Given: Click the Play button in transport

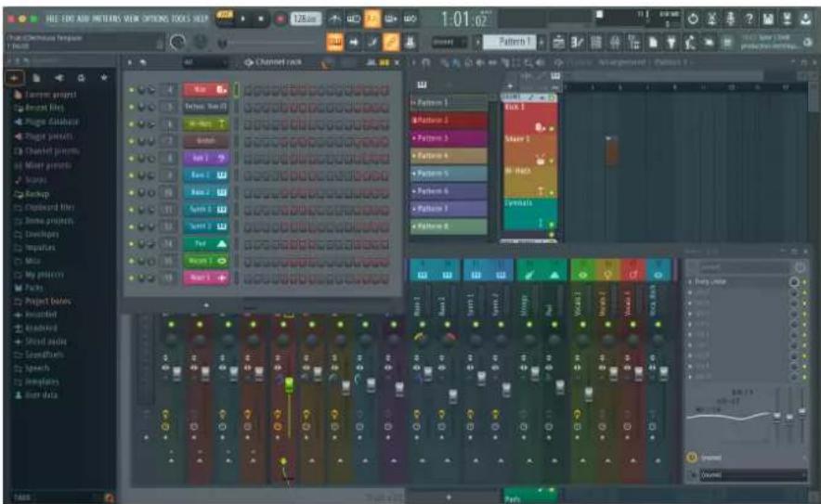Looking at the screenshot, I should click(243, 19).
